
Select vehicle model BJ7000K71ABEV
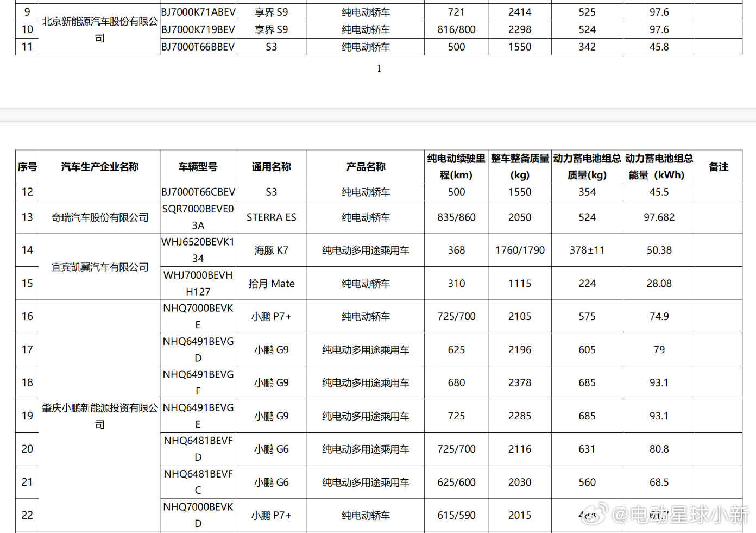[198, 12]
